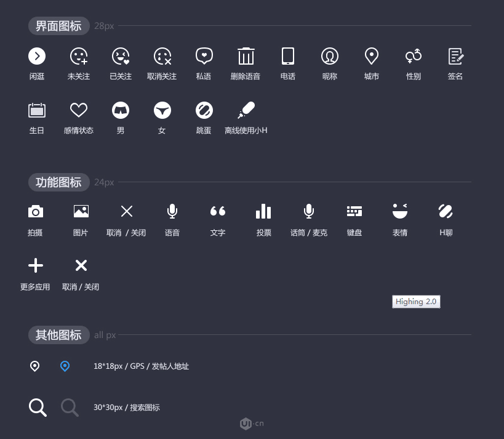The width and height of the screenshot is (504, 439).
Task: Select the 电话 phone icon
Action: (287, 56)
